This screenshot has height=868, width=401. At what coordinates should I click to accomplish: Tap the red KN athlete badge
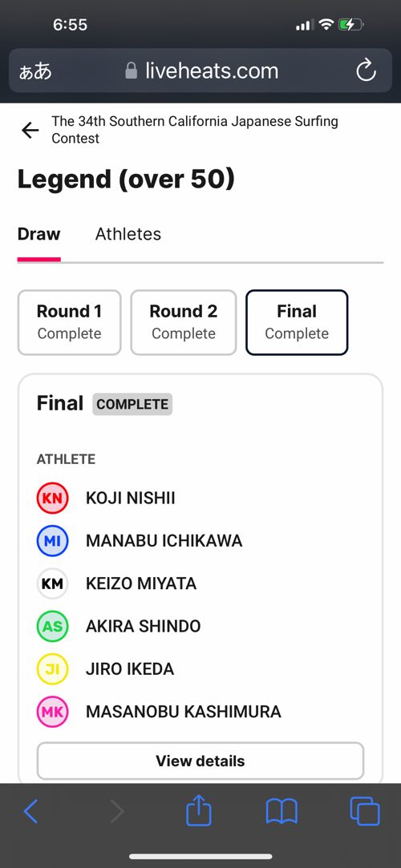click(52, 498)
